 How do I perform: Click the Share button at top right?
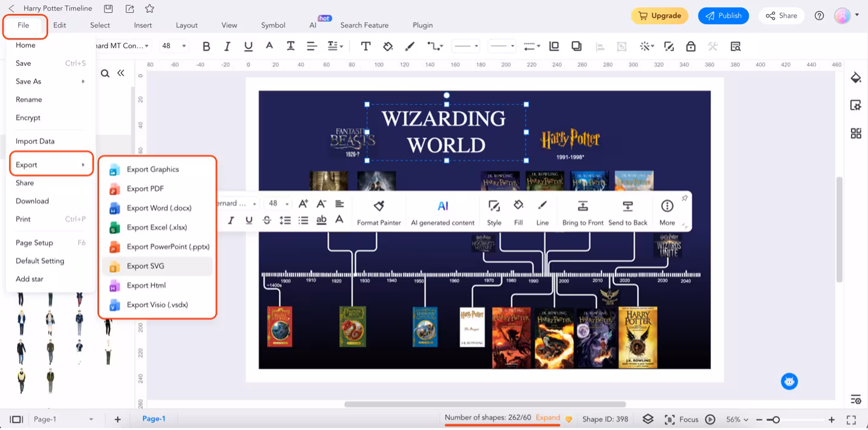coord(781,16)
